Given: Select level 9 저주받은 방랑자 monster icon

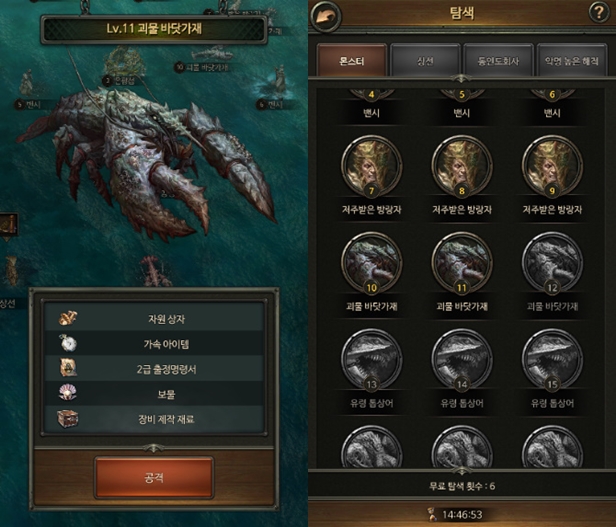Looking at the screenshot, I should click(552, 167).
